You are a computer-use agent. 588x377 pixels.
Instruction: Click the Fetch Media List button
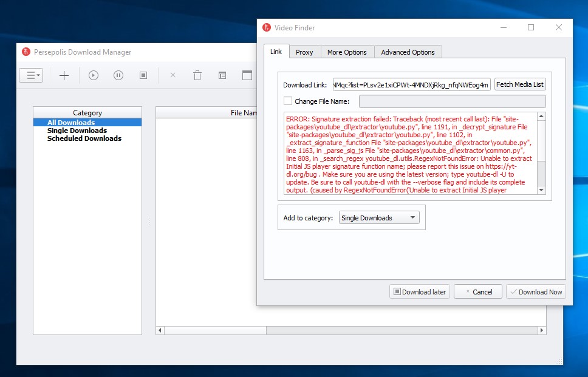click(x=519, y=84)
